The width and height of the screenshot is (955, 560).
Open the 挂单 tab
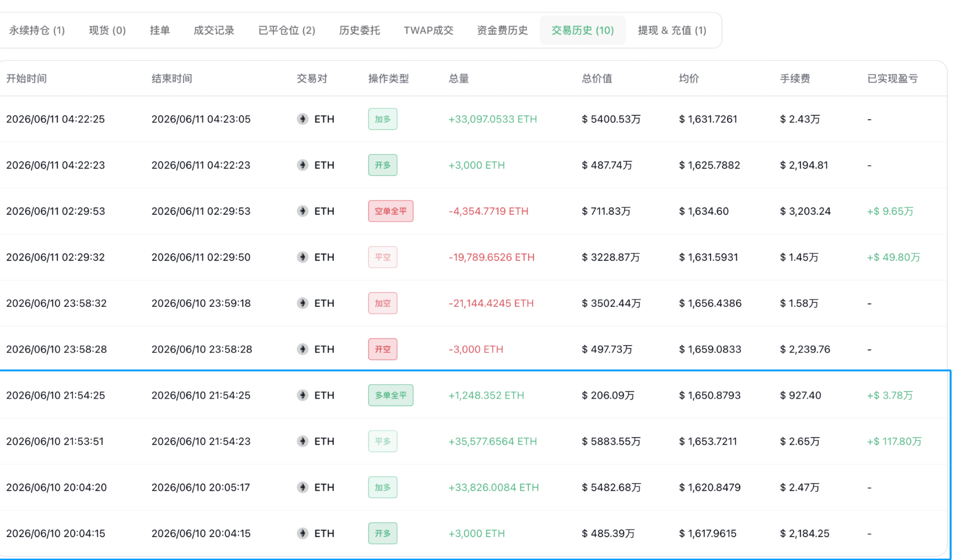pos(160,30)
